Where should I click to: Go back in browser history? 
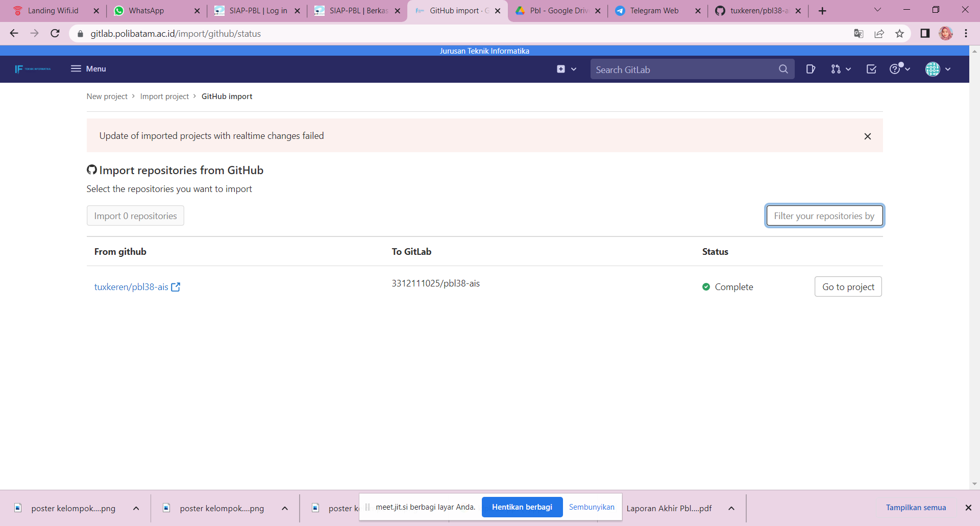click(14, 33)
